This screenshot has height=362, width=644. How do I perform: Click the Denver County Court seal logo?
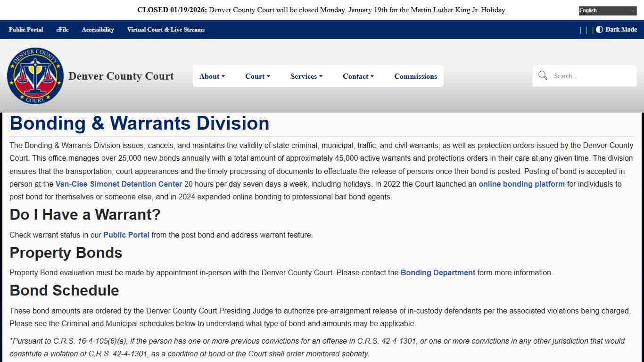(x=35, y=75)
